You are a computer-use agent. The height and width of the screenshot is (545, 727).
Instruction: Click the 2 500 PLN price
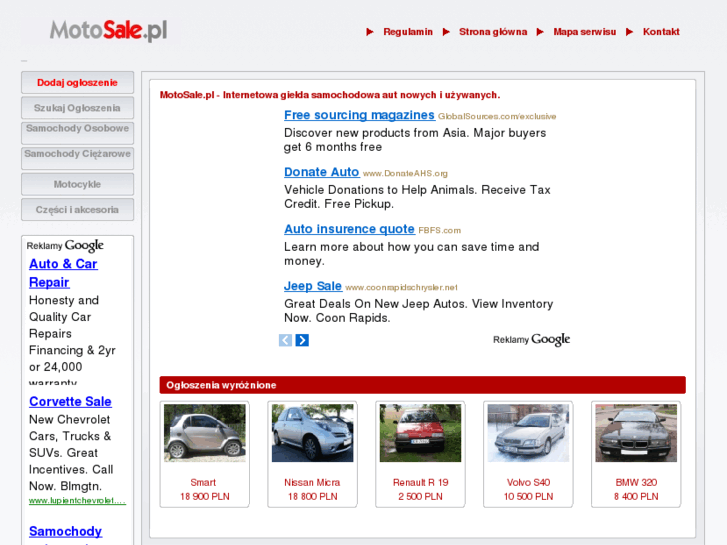click(421, 497)
